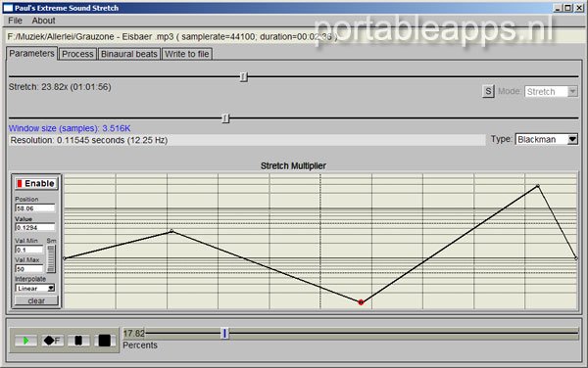Click the Value input field
The width and height of the screenshot is (588, 368).
coord(35,227)
